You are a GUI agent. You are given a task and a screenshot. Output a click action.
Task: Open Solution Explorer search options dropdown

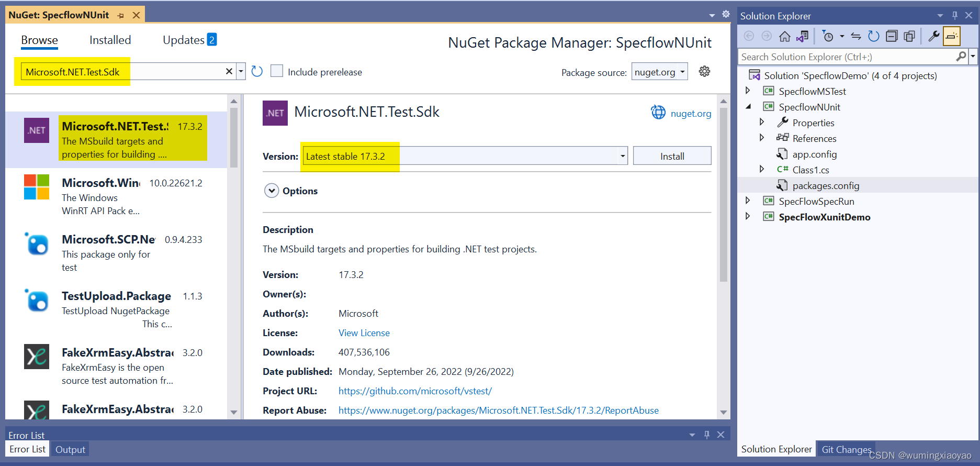tap(973, 57)
